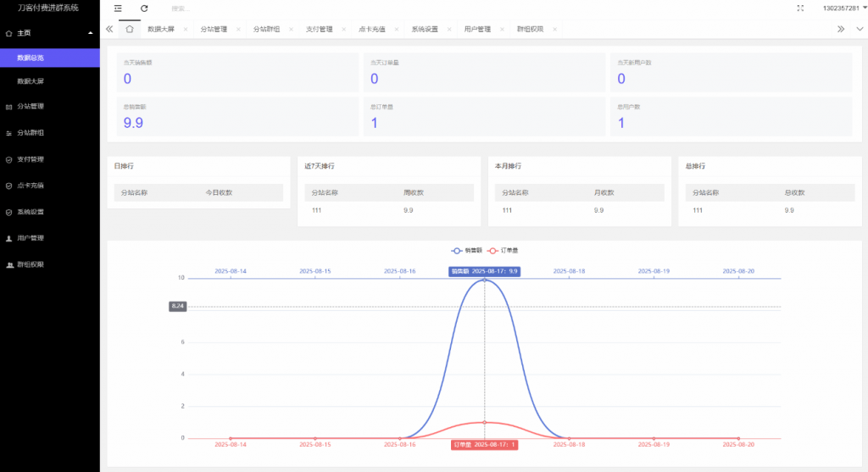Open 分站管理 sidebar menu
Image resolution: width=868 pixels, height=472 pixels.
click(x=50, y=106)
